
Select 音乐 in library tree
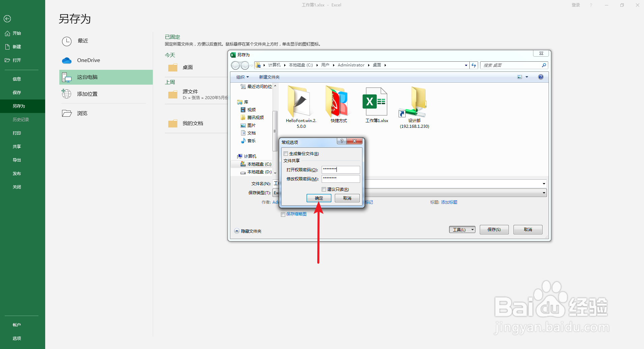(248, 141)
